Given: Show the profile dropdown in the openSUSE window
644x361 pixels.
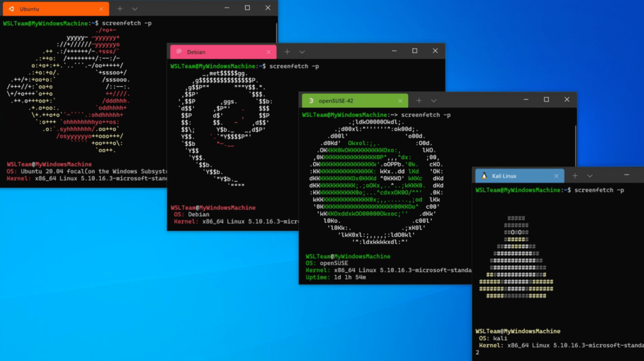Looking at the screenshot, I should (434, 101).
